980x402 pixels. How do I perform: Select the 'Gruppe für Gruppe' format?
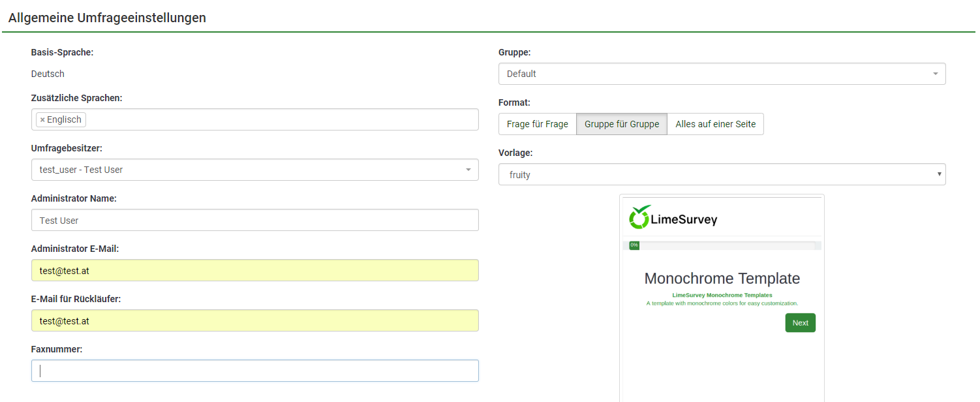(x=621, y=124)
